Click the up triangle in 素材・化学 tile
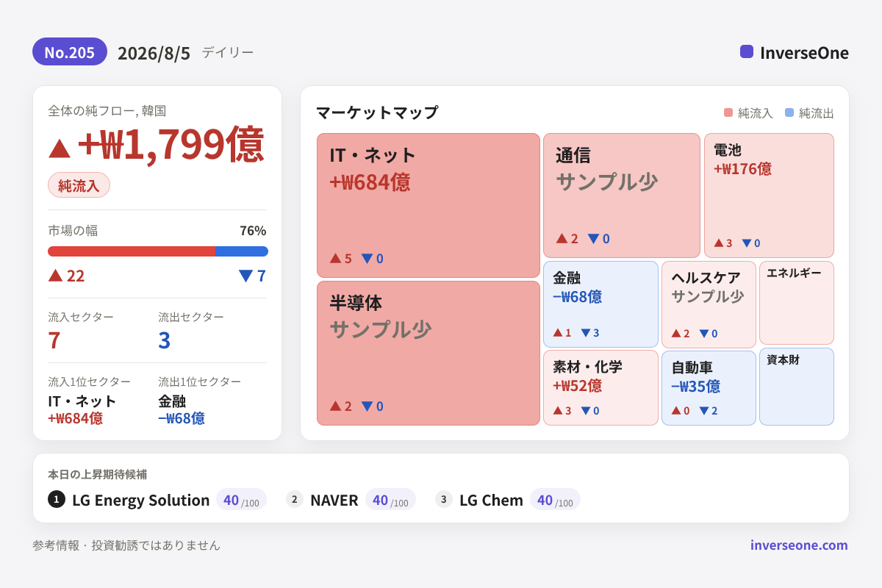The height and width of the screenshot is (588, 882). [x=557, y=410]
